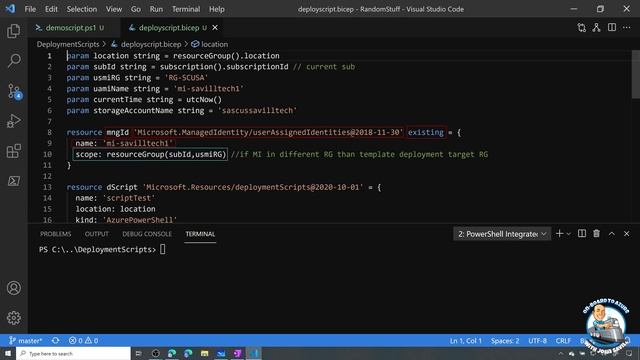Open the Go menu

[x=136, y=9]
